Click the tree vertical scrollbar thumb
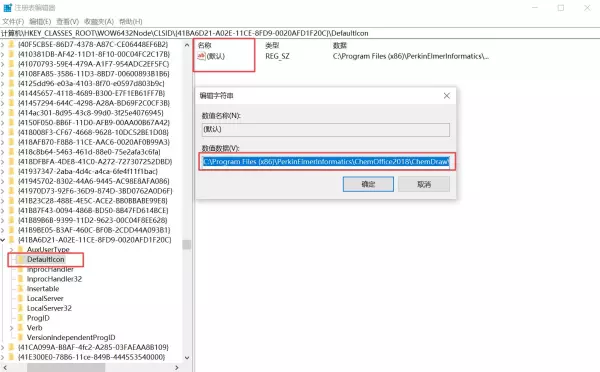Screen dimensions: 600x372 (187, 245)
